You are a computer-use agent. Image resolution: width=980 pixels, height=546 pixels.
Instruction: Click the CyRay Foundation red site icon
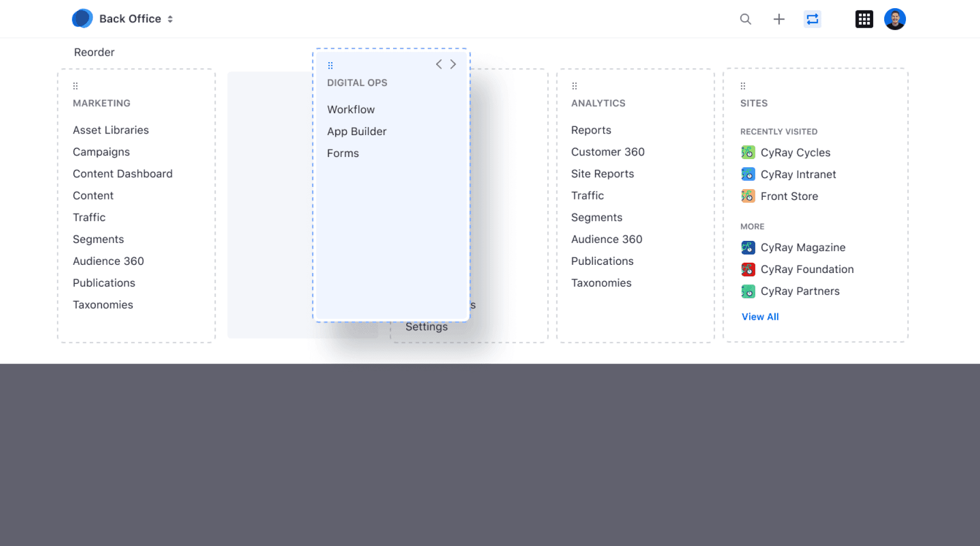[748, 269]
